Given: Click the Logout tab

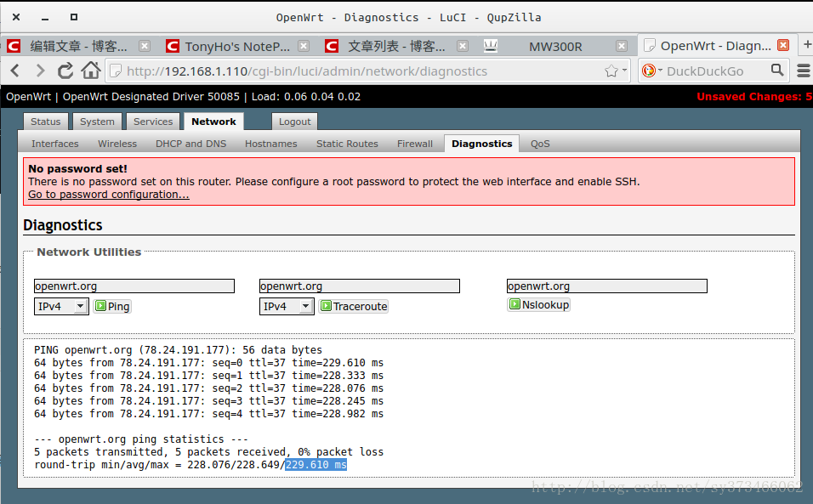Looking at the screenshot, I should click(294, 122).
